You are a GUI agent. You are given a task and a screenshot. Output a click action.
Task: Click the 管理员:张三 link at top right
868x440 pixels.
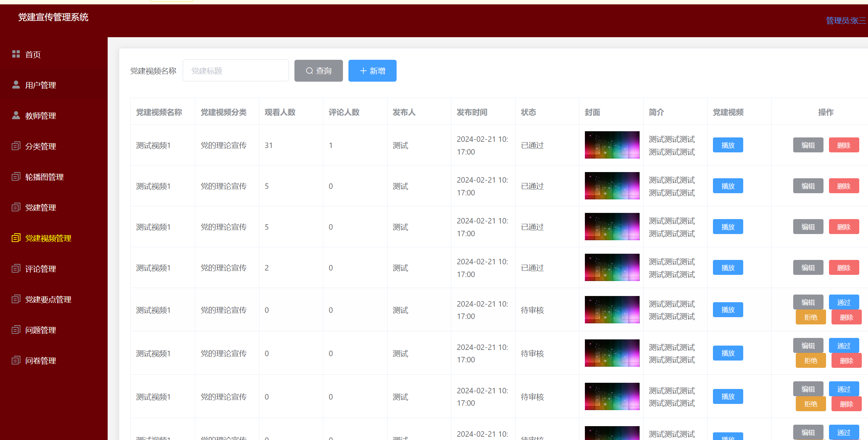pos(845,21)
